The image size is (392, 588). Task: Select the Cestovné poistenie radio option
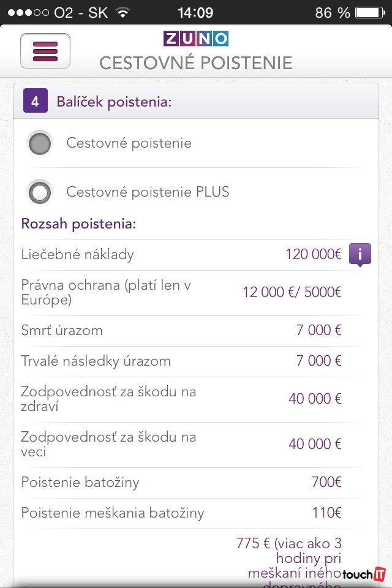40,143
